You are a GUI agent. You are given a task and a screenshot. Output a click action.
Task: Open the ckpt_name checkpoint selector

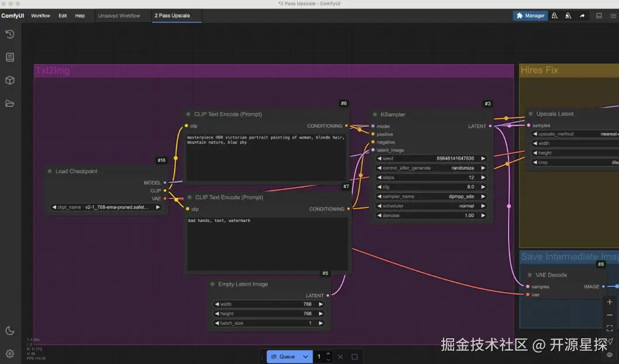(106, 207)
